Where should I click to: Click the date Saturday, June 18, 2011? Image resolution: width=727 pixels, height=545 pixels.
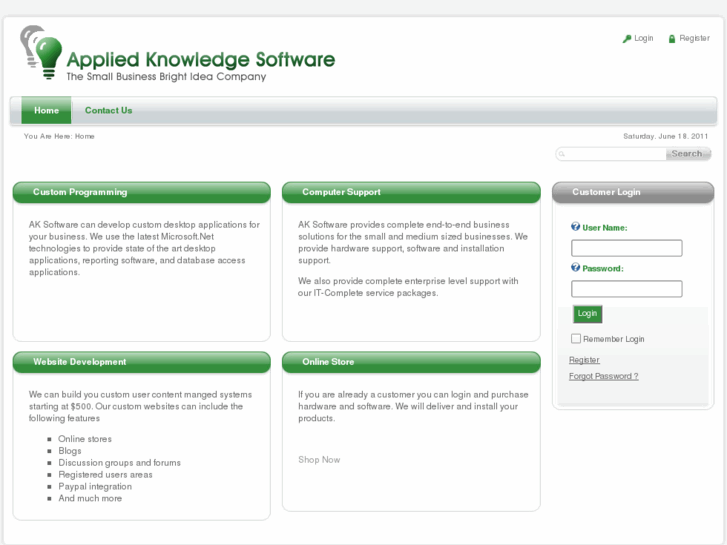[x=665, y=136]
